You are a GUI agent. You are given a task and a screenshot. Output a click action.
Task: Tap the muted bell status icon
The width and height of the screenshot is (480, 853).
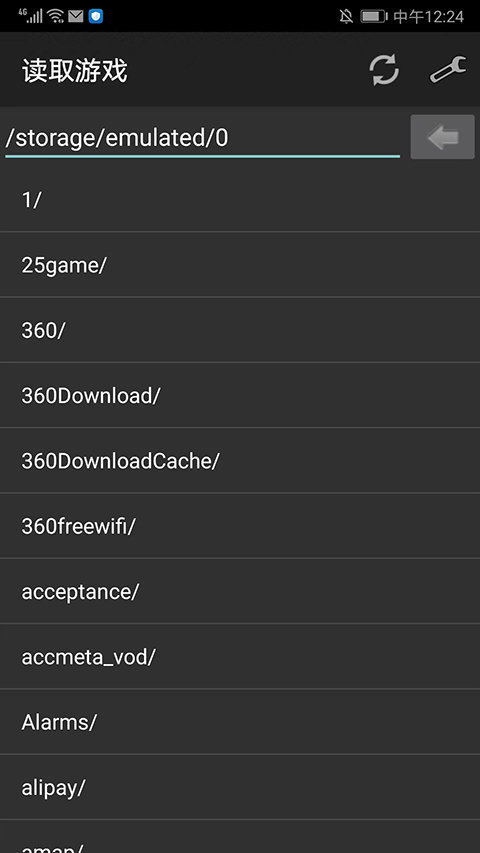click(346, 16)
